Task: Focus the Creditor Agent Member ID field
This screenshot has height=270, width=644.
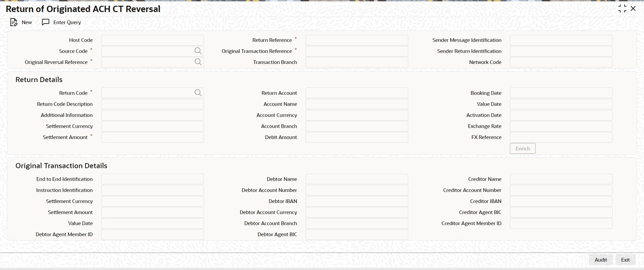Action: pyautogui.click(x=561, y=223)
